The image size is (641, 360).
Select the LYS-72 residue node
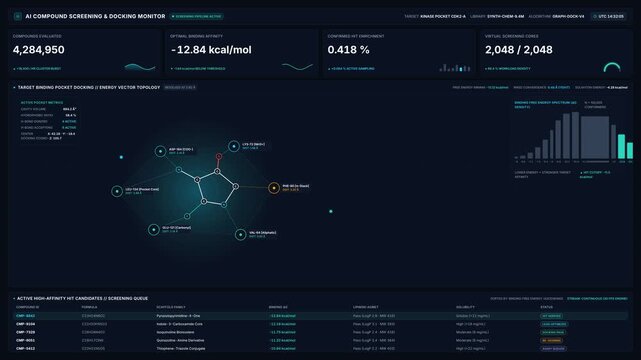[234, 146]
